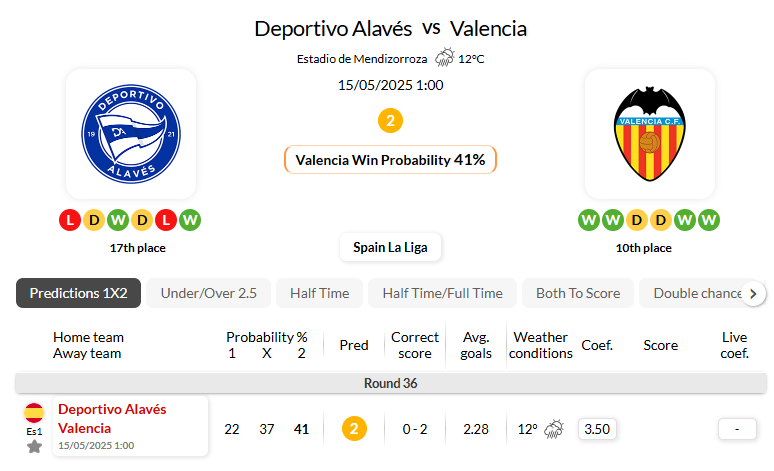Click the 3.50 coefficient button
Screen dimensions: 774x471
(x=598, y=429)
